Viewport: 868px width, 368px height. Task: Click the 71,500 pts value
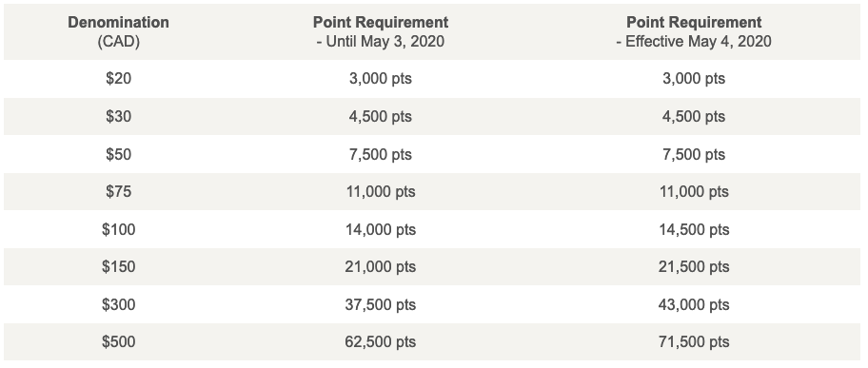pyautogui.click(x=694, y=342)
